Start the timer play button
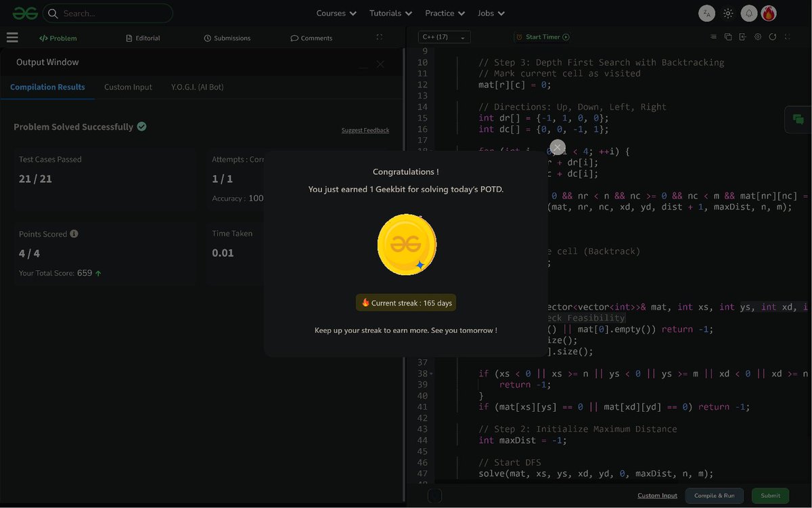The width and height of the screenshot is (812, 508). click(x=566, y=37)
